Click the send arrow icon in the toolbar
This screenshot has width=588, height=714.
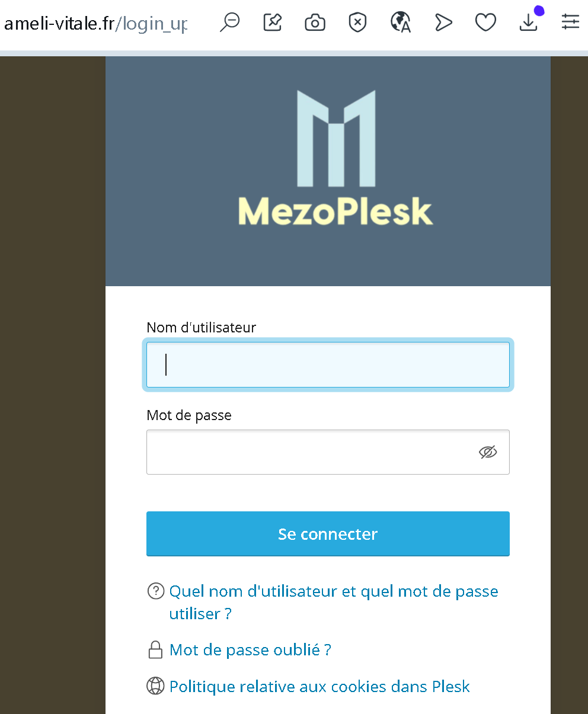(x=443, y=23)
